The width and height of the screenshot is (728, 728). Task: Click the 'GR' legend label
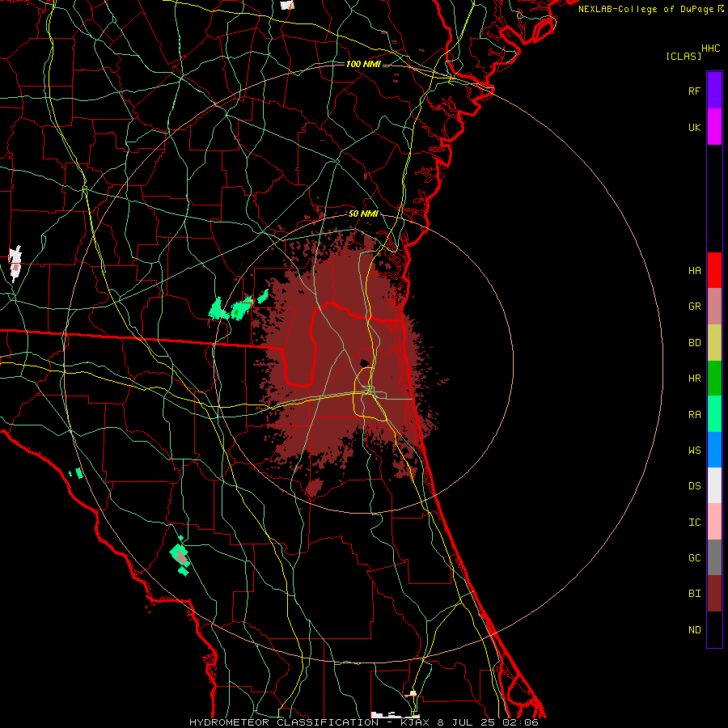[694, 307]
